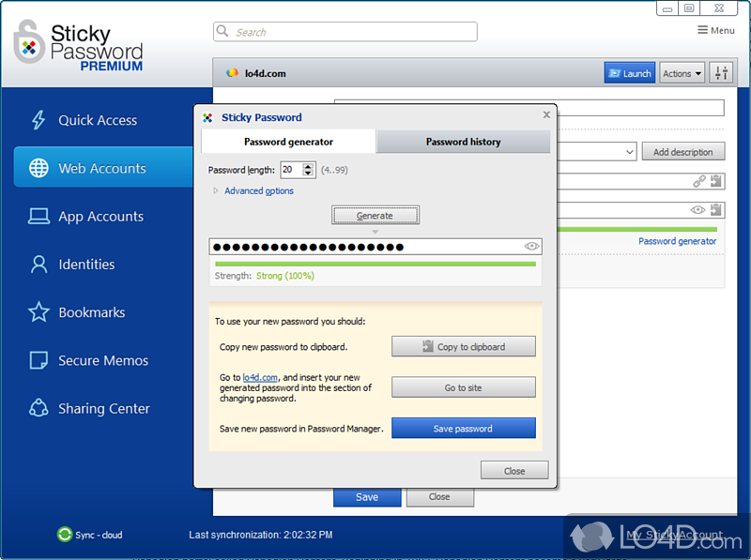Click Save password button

coord(463,429)
